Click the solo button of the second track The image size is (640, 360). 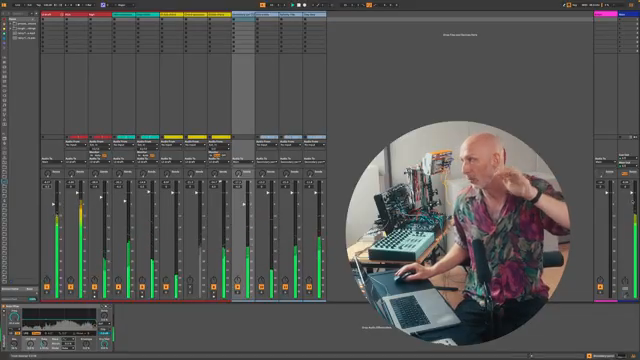[71, 292]
